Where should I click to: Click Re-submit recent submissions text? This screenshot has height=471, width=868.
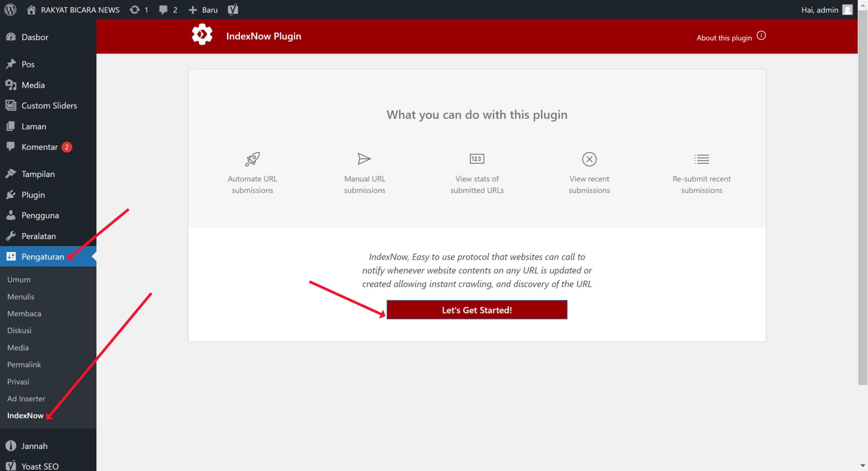702,185
